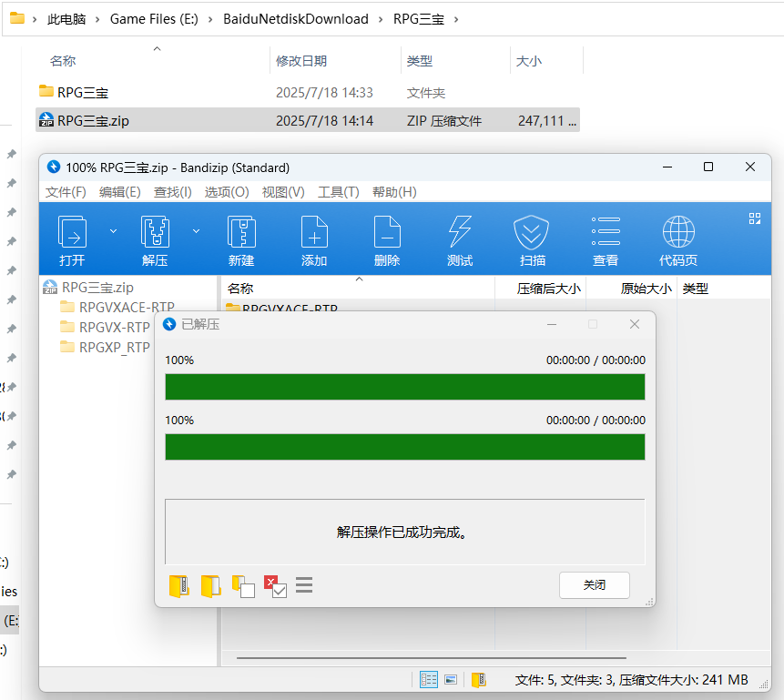784x700 pixels.
Task: Click the upper green progress bar
Action: [405, 387]
